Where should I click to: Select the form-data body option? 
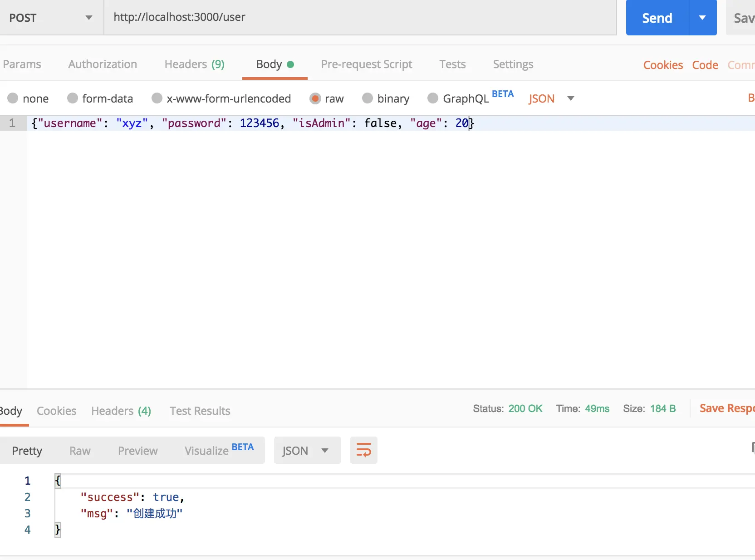[100, 98]
